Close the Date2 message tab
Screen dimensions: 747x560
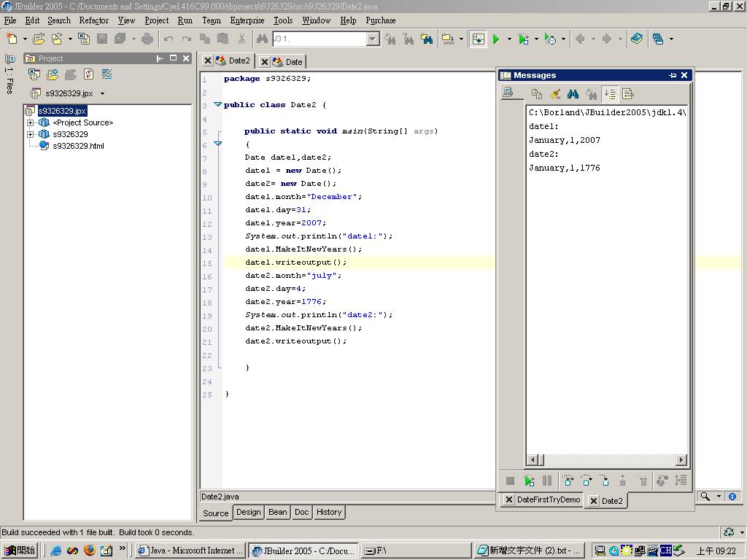coord(594,501)
